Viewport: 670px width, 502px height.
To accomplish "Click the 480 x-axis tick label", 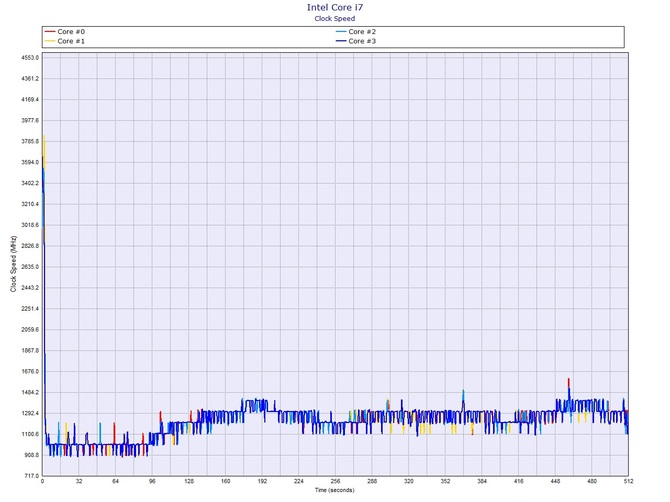I will (592, 481).
